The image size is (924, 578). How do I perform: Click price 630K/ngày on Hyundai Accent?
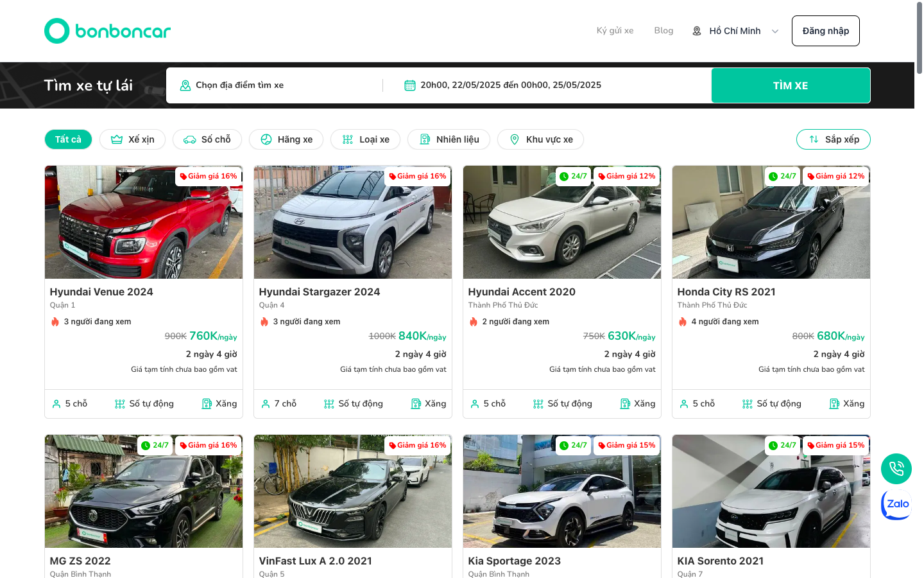pos(631,336)
